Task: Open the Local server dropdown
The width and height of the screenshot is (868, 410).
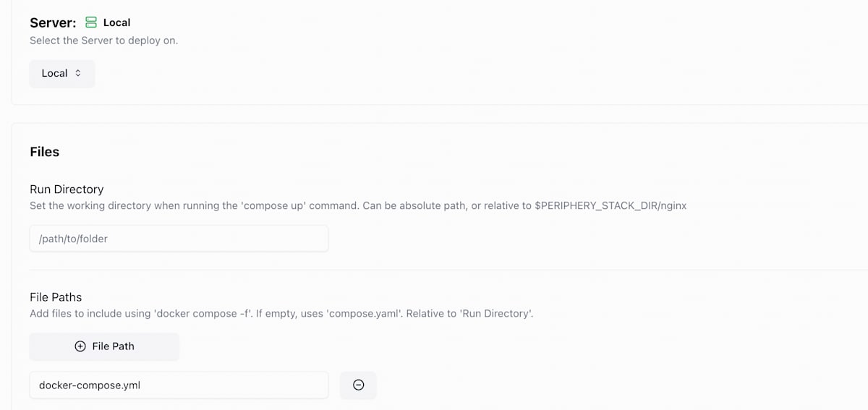Action: tap(62, 73)
